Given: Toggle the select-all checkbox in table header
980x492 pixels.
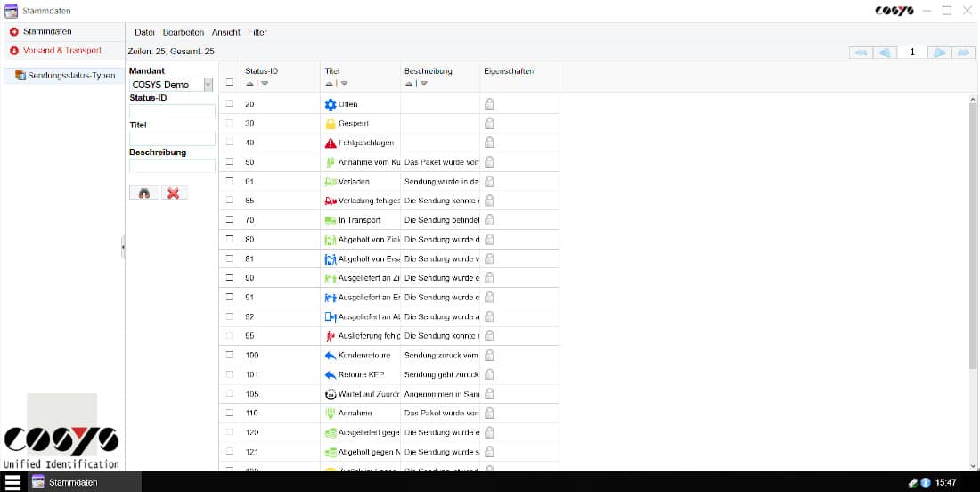Looking at the screenshot, I should coord(229,82).
